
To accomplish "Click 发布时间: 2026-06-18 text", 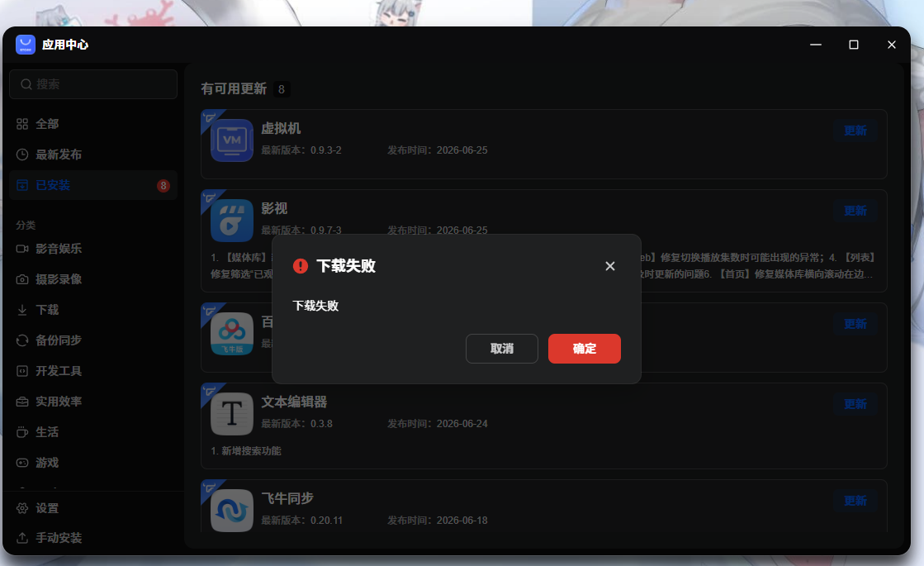I will click(438, 521).
